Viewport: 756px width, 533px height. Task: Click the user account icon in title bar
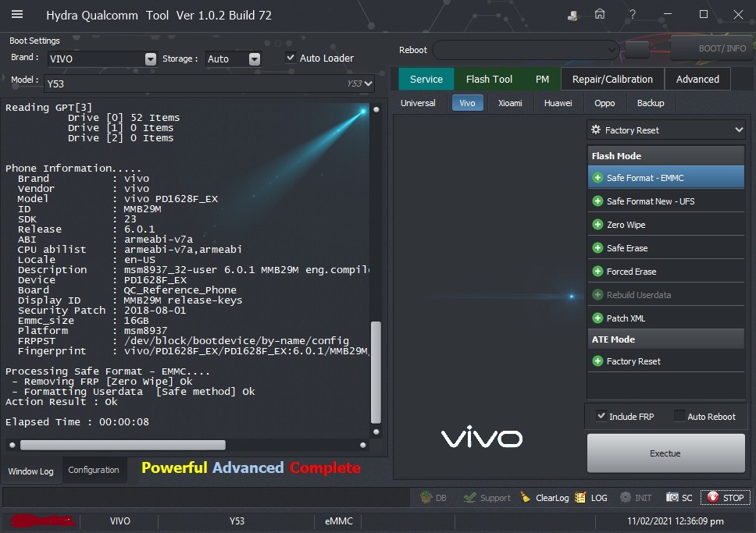(x=572, y=16)
